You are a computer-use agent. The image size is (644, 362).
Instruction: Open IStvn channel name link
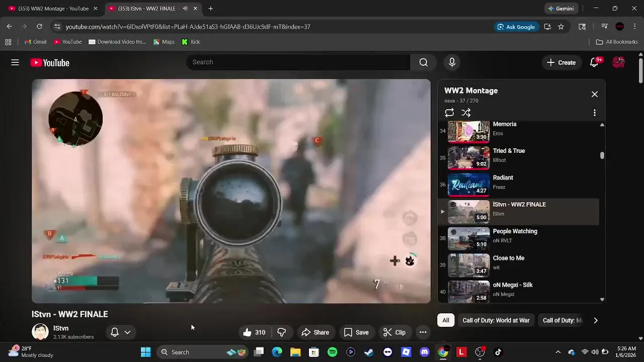tap(61, 328)
